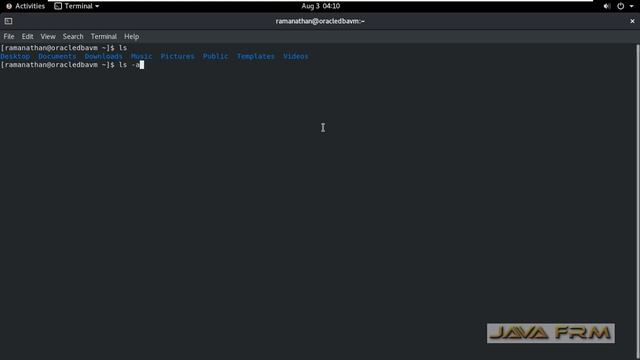Click the window title ramanathan@oracledbavm
Image resolution: width=640 pixels, height=360 pixels.
320,21
